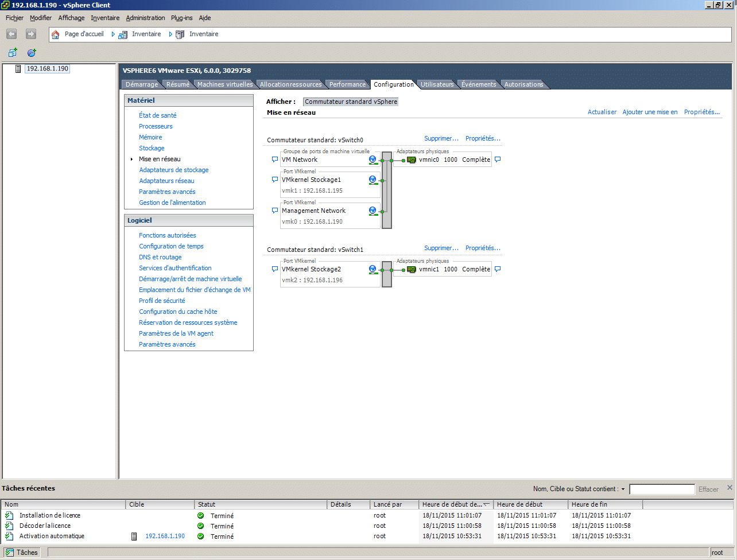Click globe icon on VMkernel Stockage1 port

pos(373,180)
